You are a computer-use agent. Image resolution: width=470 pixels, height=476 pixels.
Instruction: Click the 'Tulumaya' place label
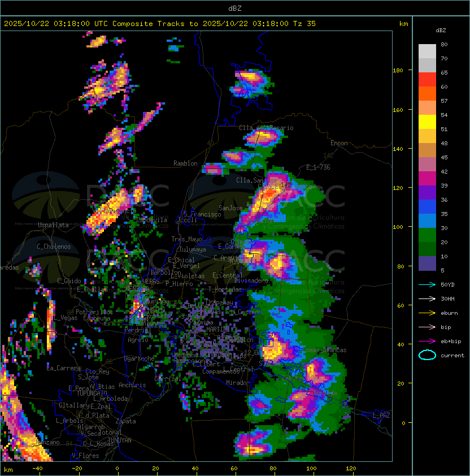[x=193, y=249]
